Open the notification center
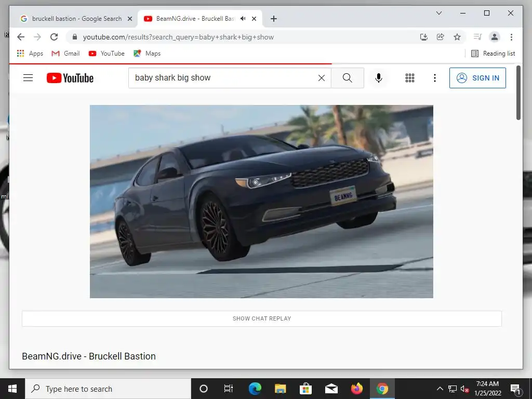This screenshot has width=532, height=399. click(515, 389)
